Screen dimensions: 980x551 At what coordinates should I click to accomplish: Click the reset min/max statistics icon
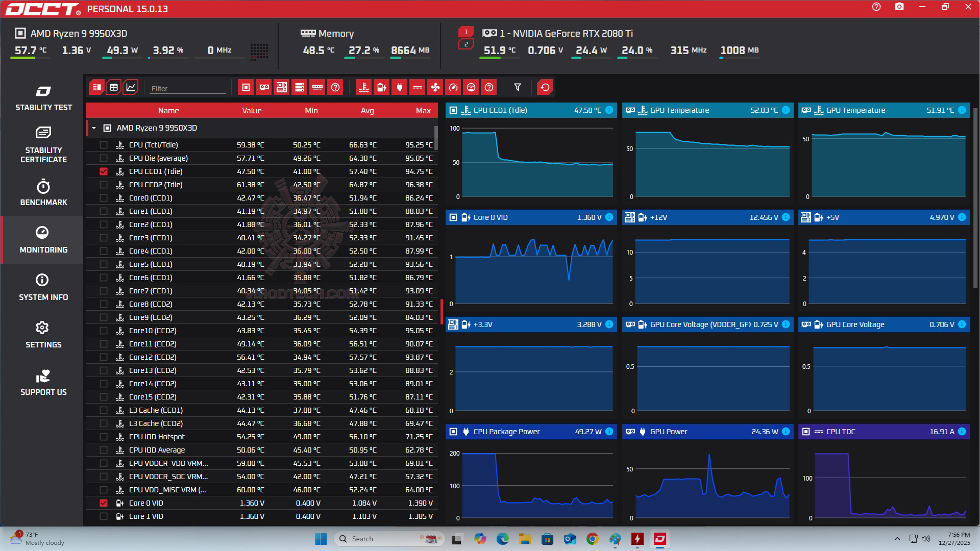coord(545,87)
